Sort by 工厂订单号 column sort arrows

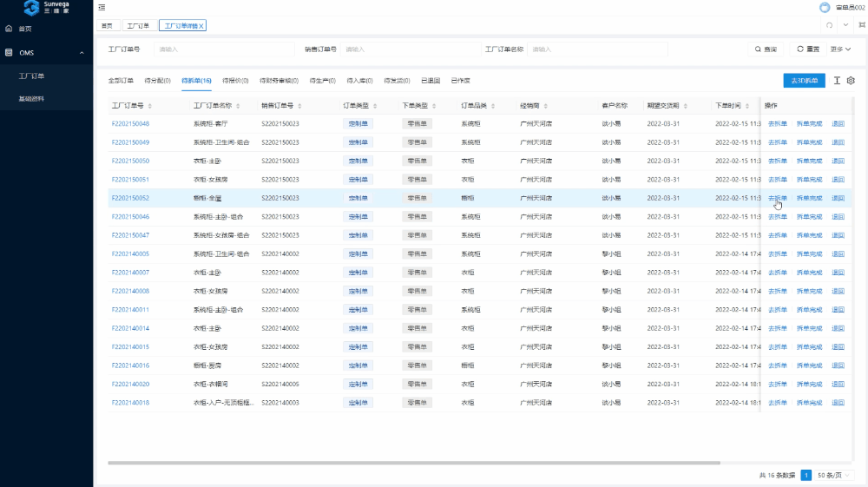click(x=152, y=106)
